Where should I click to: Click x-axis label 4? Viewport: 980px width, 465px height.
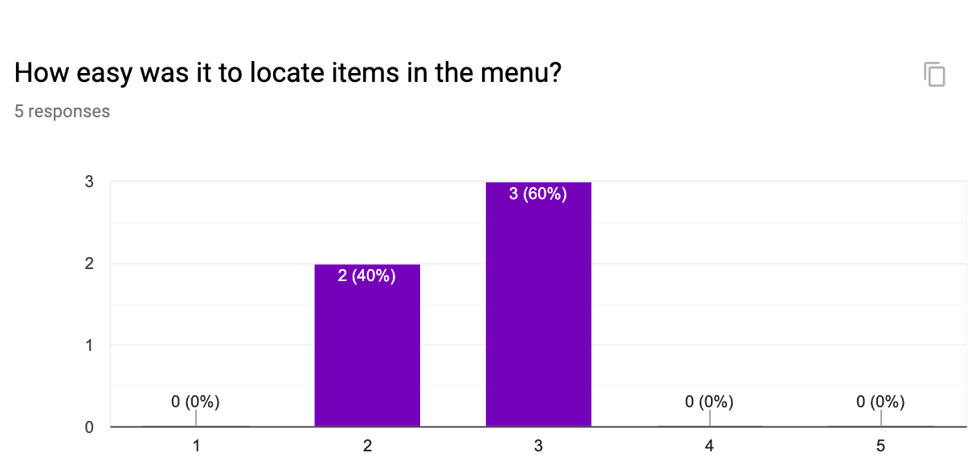coord(710,446)
